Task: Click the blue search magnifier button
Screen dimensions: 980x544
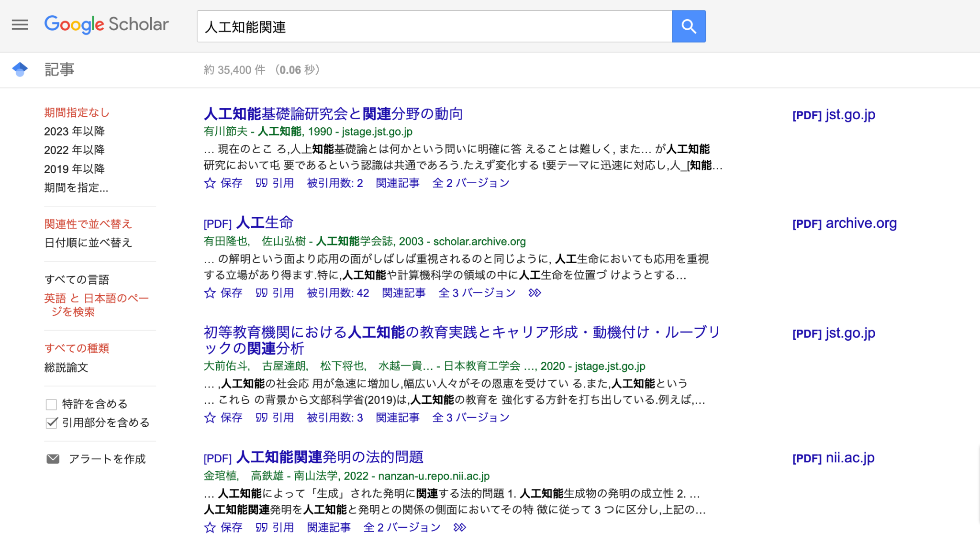Action: (688, 26)
